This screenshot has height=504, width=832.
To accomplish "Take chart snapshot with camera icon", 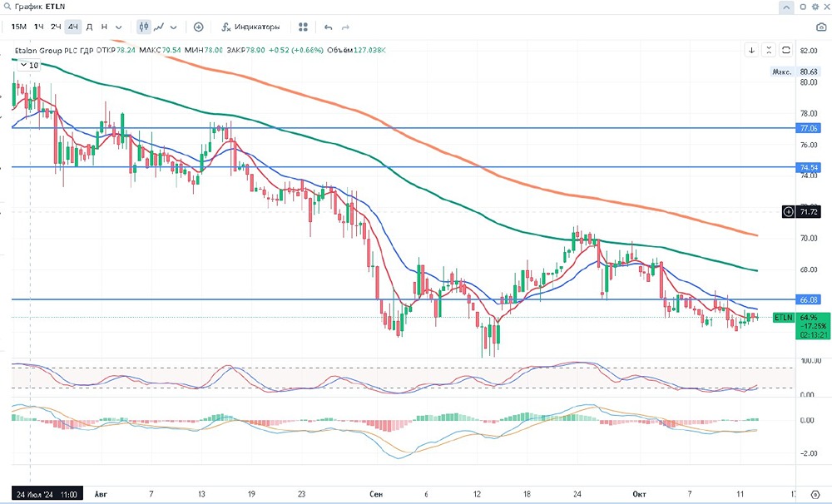I will pyautogui.click(x=821, y=27).
